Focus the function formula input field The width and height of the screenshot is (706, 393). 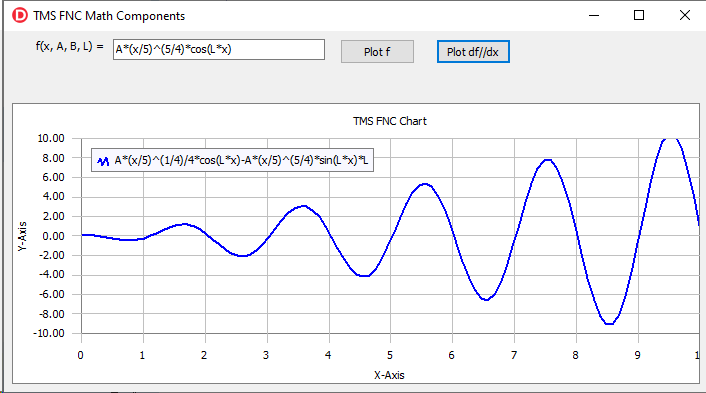[x=218, y=50]
